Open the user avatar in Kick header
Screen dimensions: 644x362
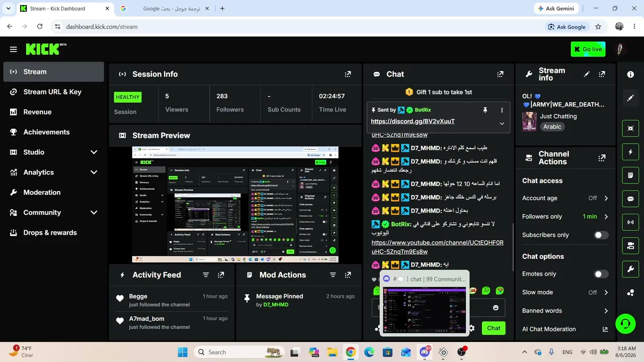pos(620,49)
